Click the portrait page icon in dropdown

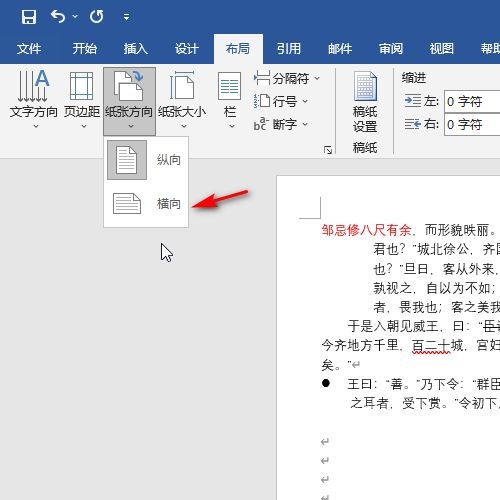[x=127, y=160]
